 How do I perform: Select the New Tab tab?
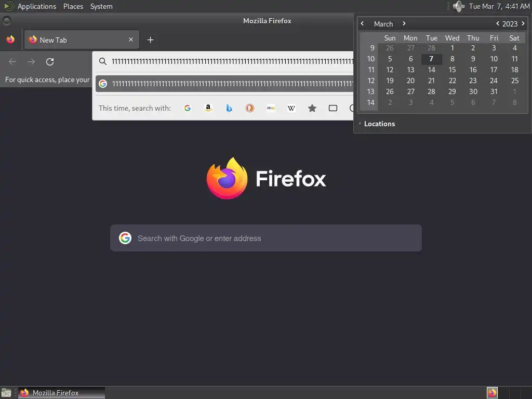coord(82,39)
